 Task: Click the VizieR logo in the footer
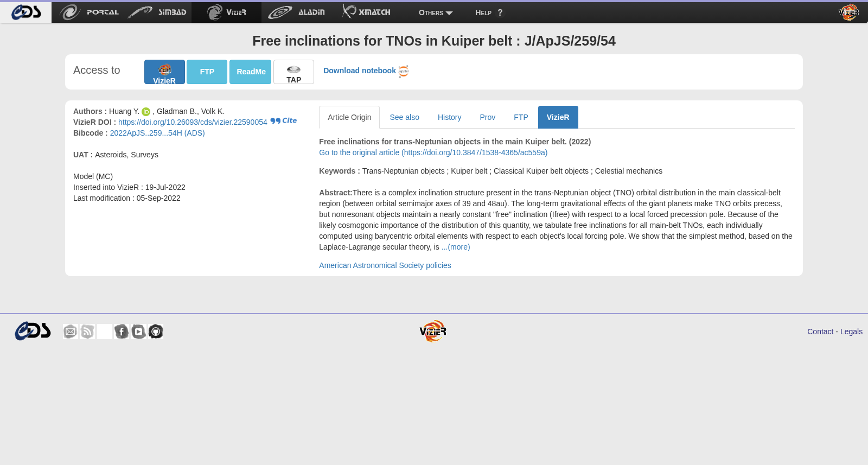point(433,331)
